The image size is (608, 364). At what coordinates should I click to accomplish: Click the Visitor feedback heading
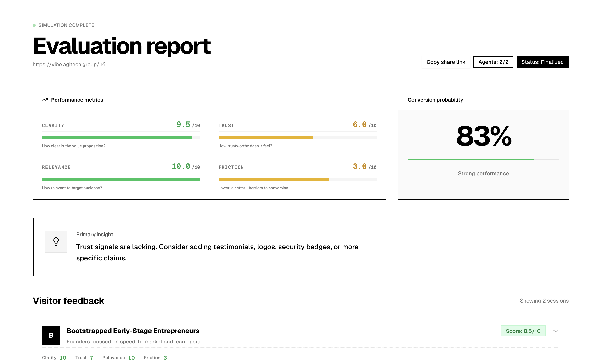pos(68,301)
